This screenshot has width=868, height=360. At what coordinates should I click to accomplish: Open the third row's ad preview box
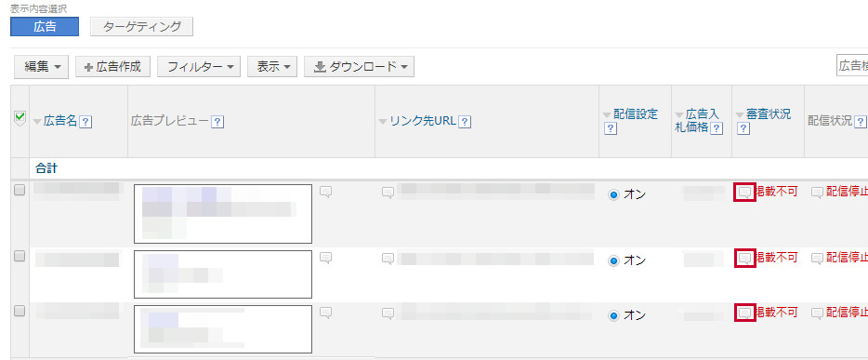(223, 329)
